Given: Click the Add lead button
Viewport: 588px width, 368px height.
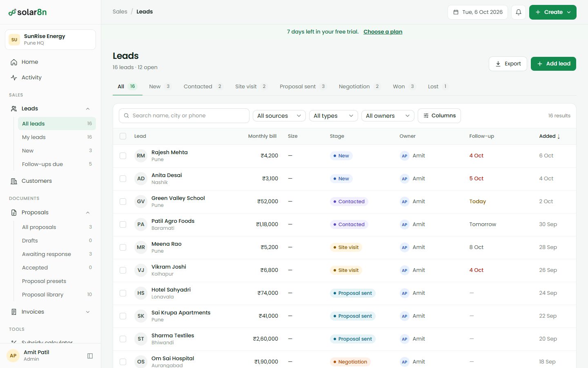Looking at the screenshot, I should pyautogui.click(x=553, y=64).
